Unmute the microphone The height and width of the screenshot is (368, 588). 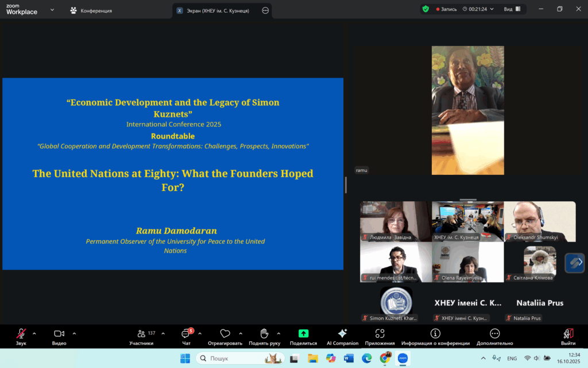(x=21, y=333)
